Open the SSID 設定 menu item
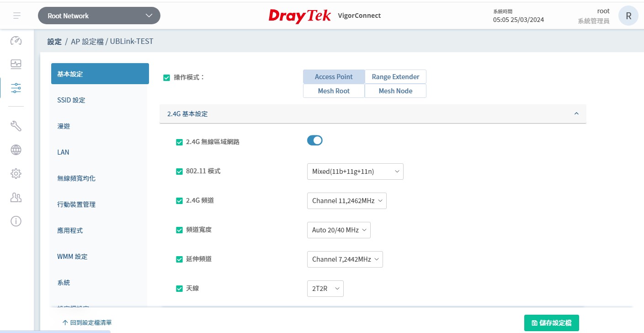The height and width of the screenshot is (333, 644). (71, 100)
